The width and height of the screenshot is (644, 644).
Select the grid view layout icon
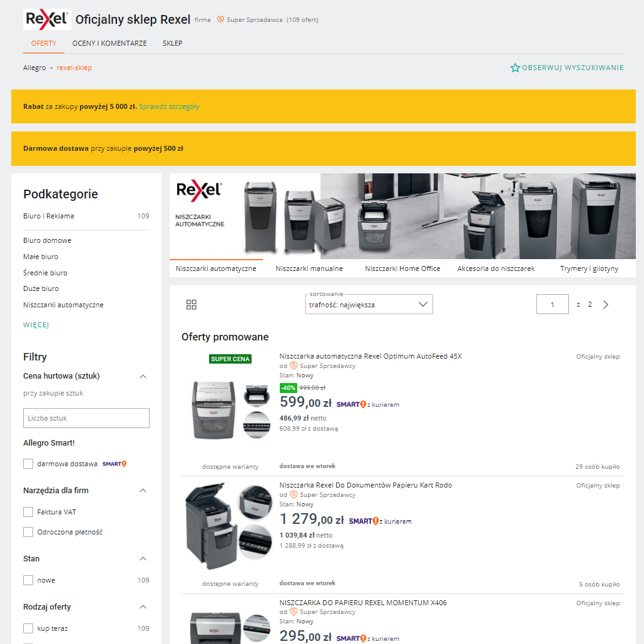point(191,304)
